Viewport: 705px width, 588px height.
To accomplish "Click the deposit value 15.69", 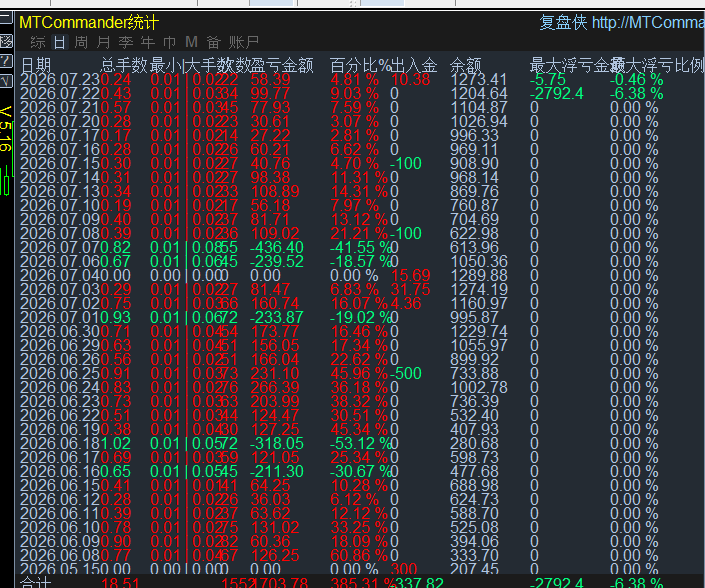I will click(411, 275).
